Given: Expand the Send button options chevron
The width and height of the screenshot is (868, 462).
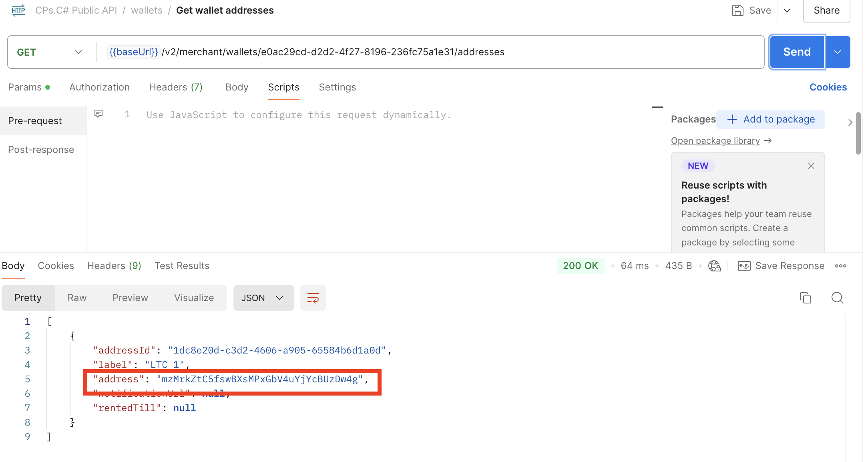Looking at the screenshot, I should tap(838, 52).
